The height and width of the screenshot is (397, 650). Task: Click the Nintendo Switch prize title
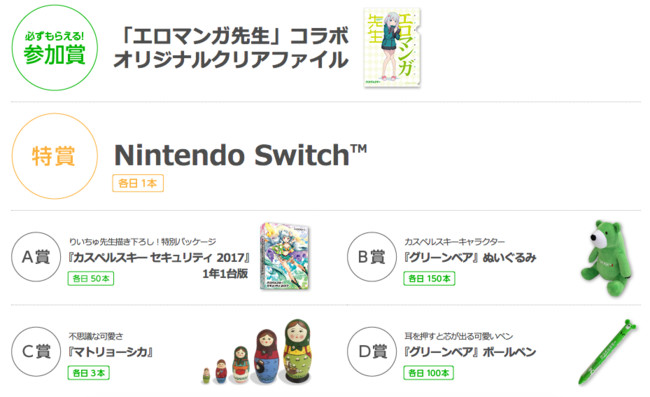[240, 155]
